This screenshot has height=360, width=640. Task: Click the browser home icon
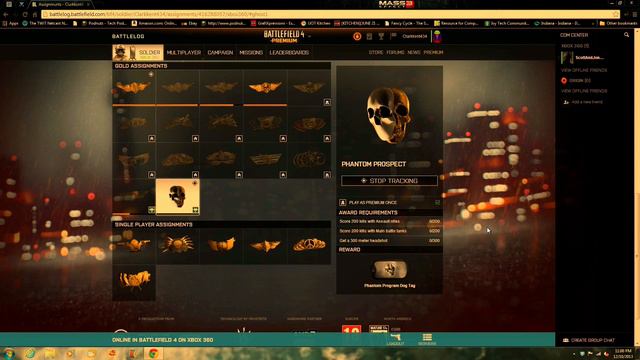[x=35, y=14]
